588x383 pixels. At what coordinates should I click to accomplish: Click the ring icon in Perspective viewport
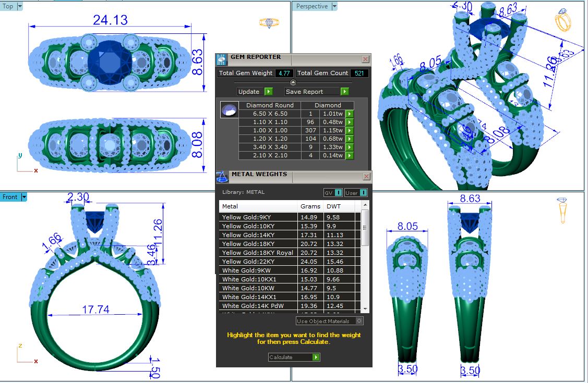[563, 20]
